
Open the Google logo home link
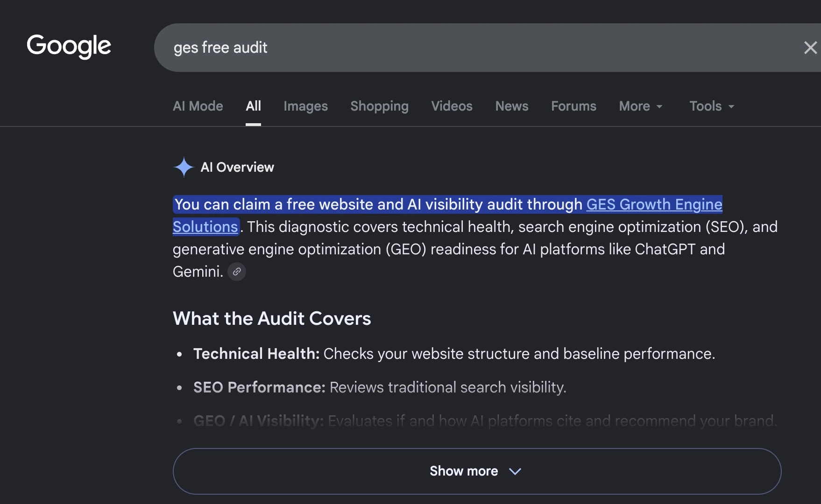69,46
